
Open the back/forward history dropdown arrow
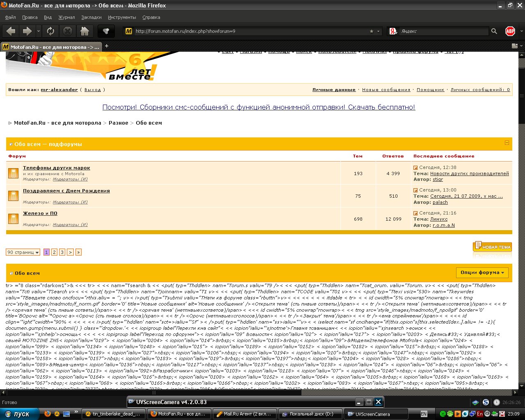(39, 31)
